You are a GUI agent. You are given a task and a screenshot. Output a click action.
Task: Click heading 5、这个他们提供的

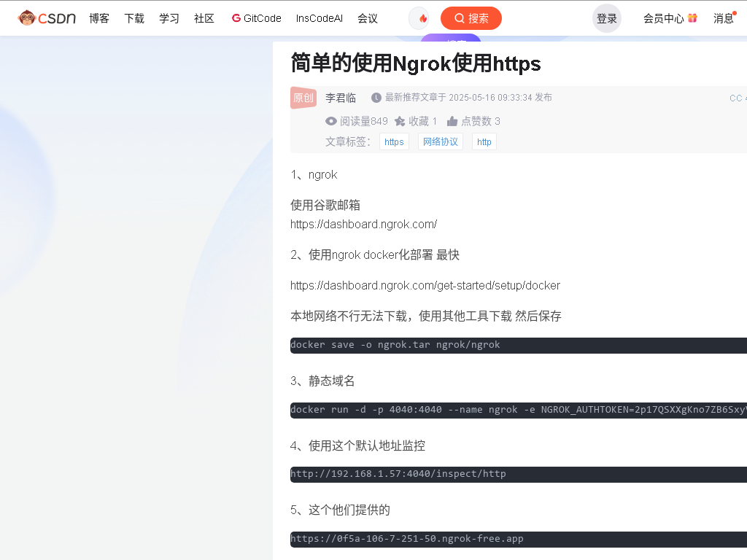point(340,510)
